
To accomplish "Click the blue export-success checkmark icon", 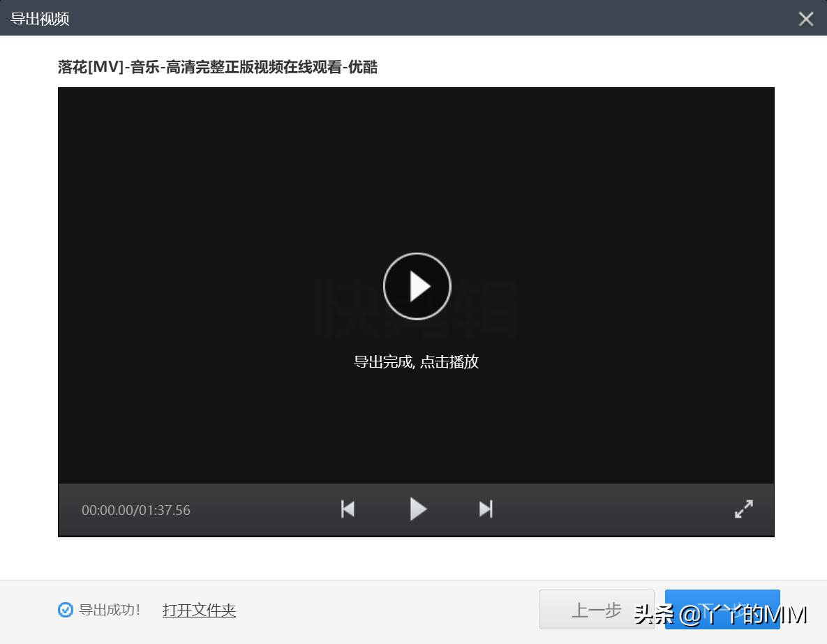I will [66, 610].
